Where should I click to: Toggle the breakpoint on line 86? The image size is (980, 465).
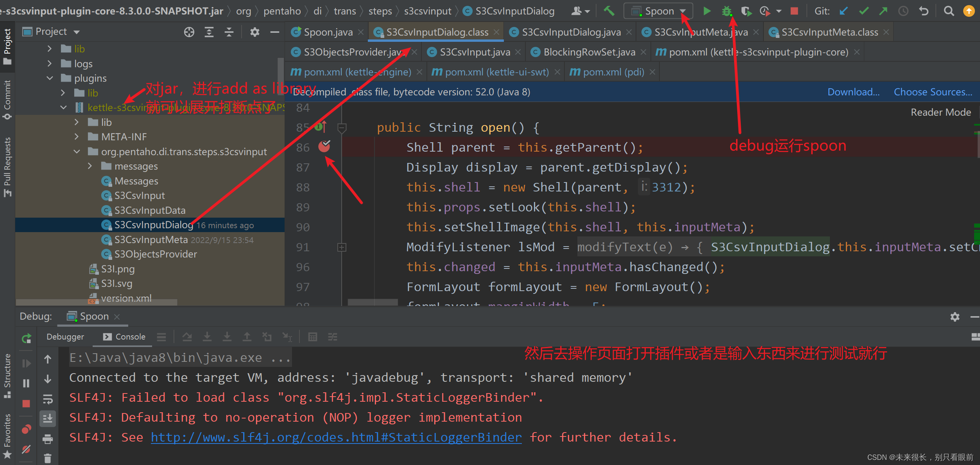pyautogui.click(x=324, y=147)
